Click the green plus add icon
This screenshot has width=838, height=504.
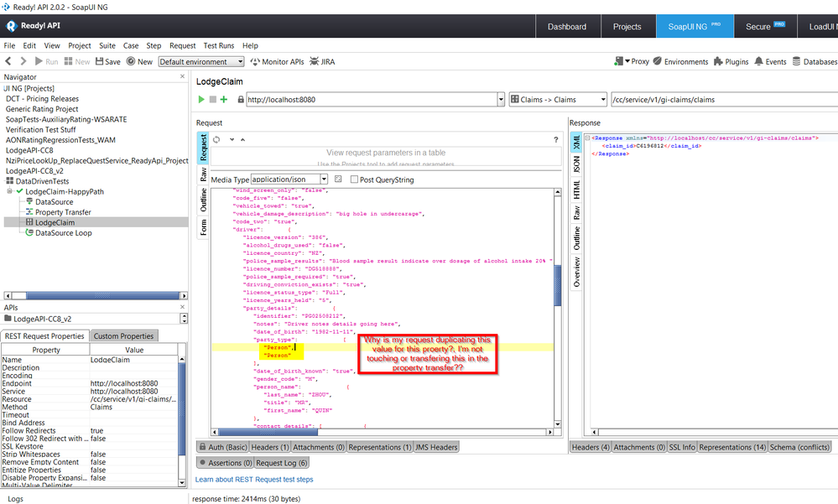pyautogui.click(x=224, y=99)
